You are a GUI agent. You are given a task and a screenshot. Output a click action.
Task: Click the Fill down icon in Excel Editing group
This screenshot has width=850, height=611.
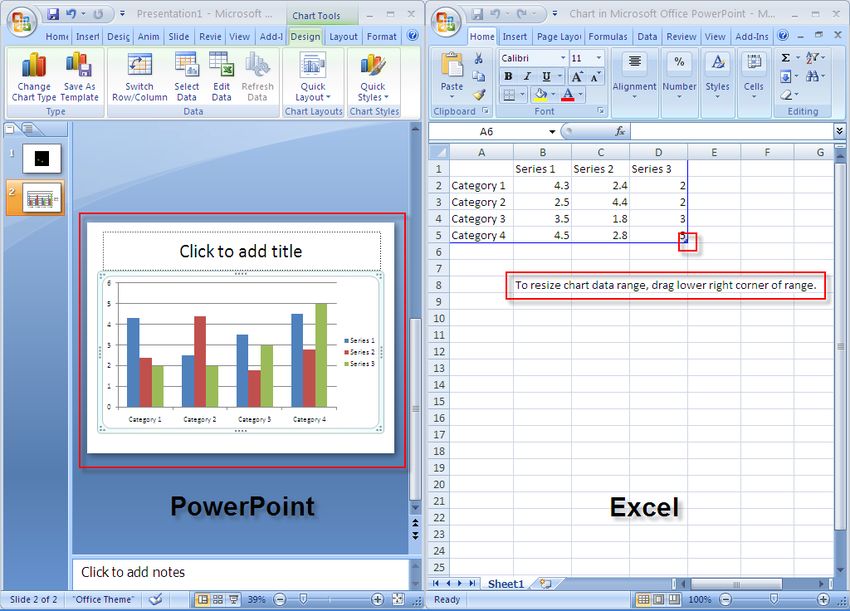point(785,76)
